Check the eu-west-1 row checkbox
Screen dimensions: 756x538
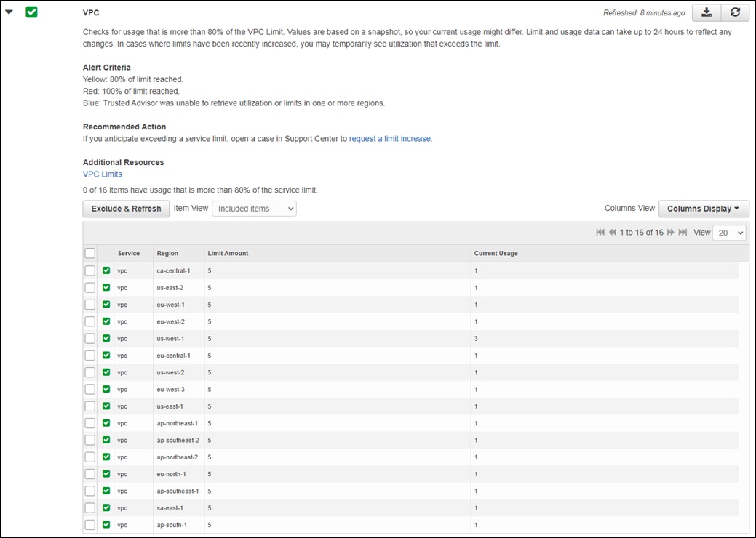pyautogui.click(x=90, y=305)
